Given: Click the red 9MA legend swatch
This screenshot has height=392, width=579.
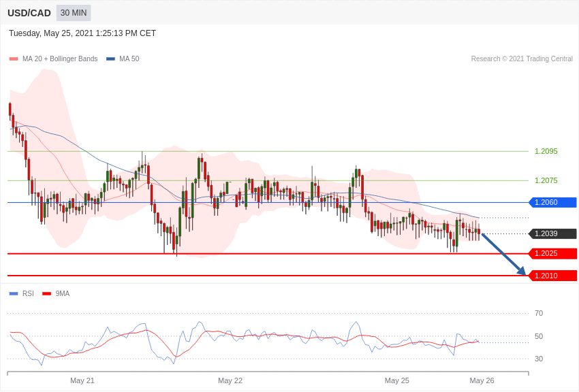Looking at the screenshot, I should [47, 294].
